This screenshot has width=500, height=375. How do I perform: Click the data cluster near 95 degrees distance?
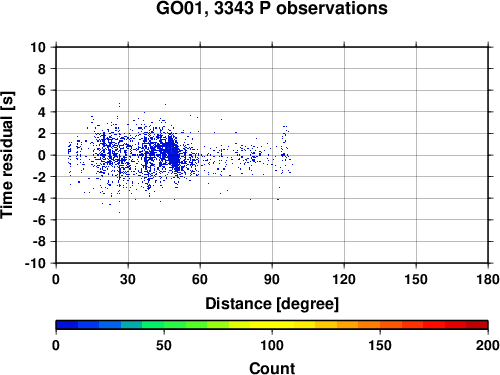pos(284,150)
